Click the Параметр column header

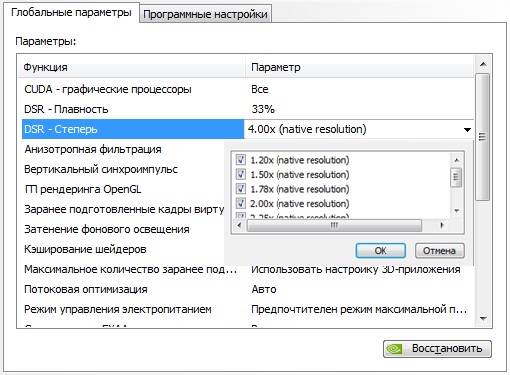(359, 67)
